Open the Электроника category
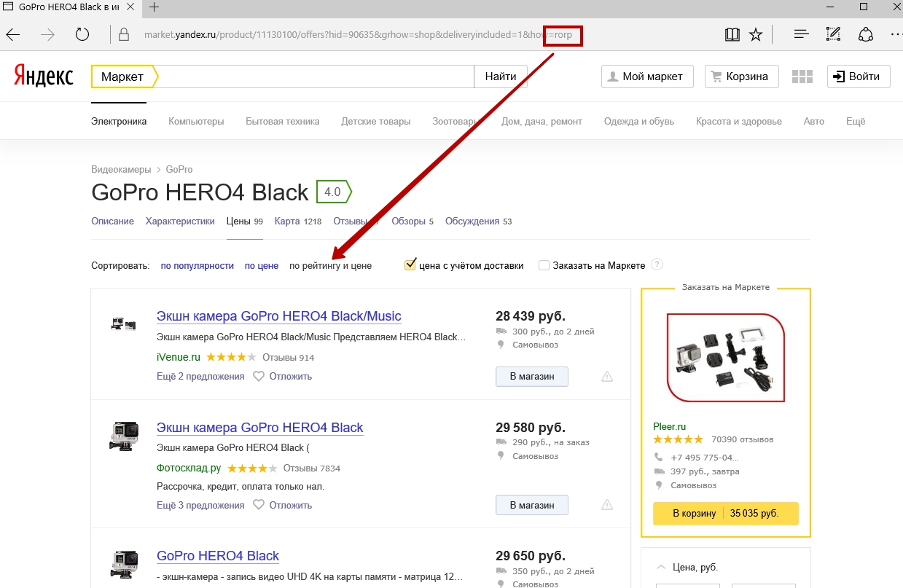The image size is (903, 588). point(119,121)
